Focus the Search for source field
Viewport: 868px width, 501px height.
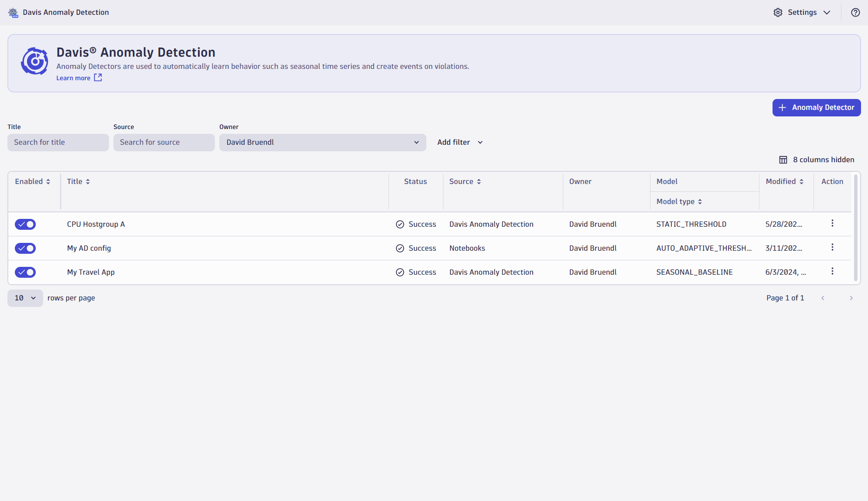coord(164,143)
